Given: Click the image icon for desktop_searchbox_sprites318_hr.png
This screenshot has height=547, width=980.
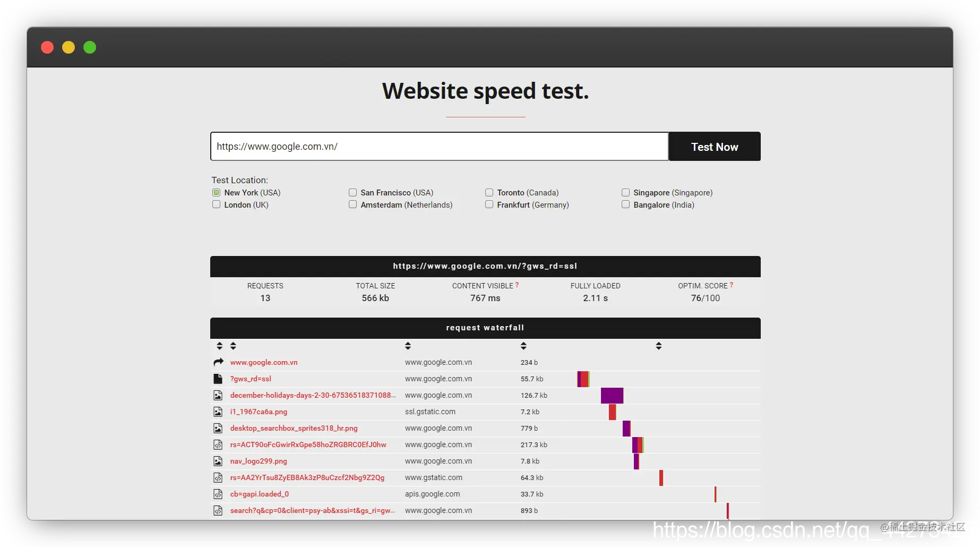Looking at the screenshot, I should pyautogui.click(x=218, y=428).
